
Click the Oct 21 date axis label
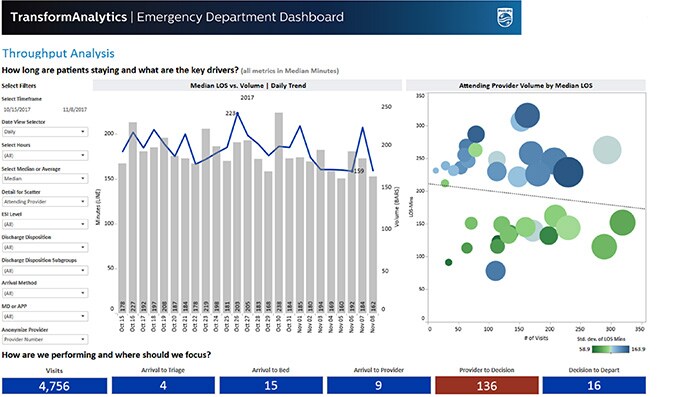185,324
